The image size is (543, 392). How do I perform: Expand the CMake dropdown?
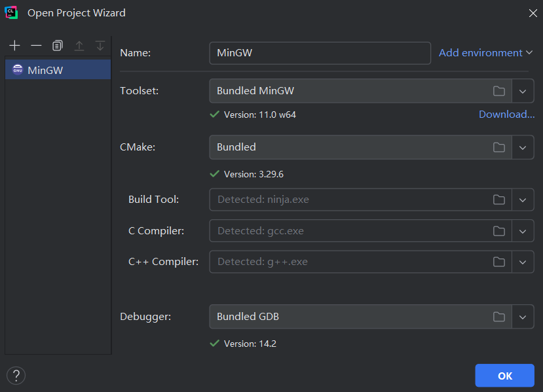(523, 147)
